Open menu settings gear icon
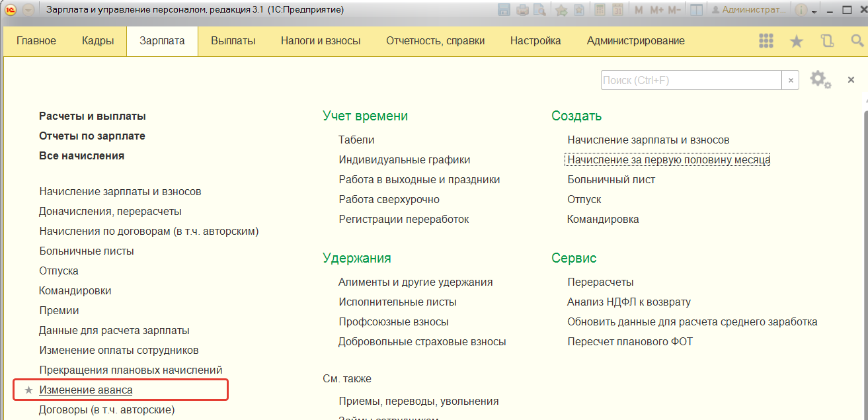The width and height of the screenshot is (868, 420). click(820, 79)
